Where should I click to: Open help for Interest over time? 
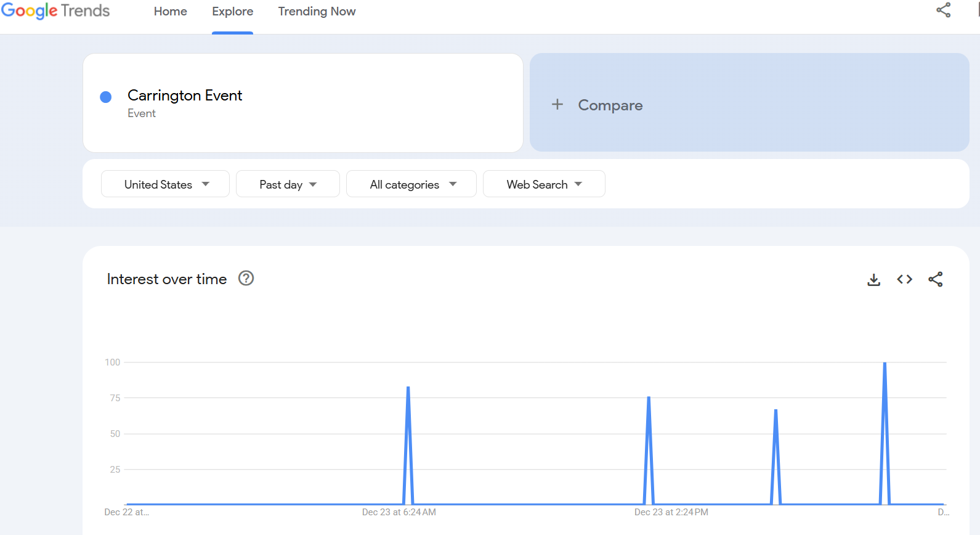pyautogui.click(x=246, y=279)
